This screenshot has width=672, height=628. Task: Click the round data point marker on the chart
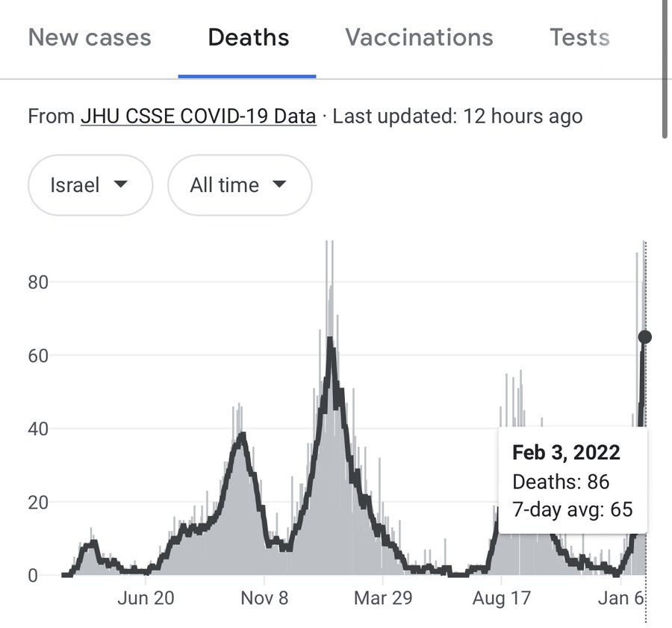(645, 338)
